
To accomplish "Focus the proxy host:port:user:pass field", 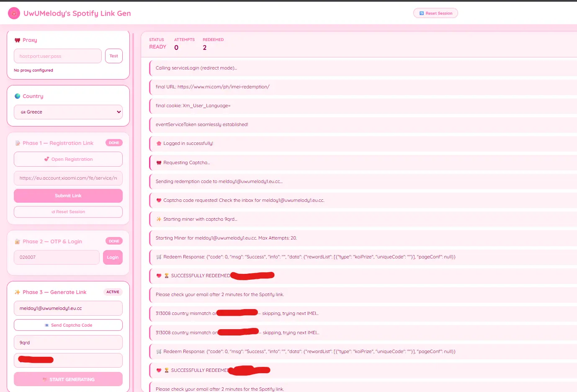I will tap(58, 56).
